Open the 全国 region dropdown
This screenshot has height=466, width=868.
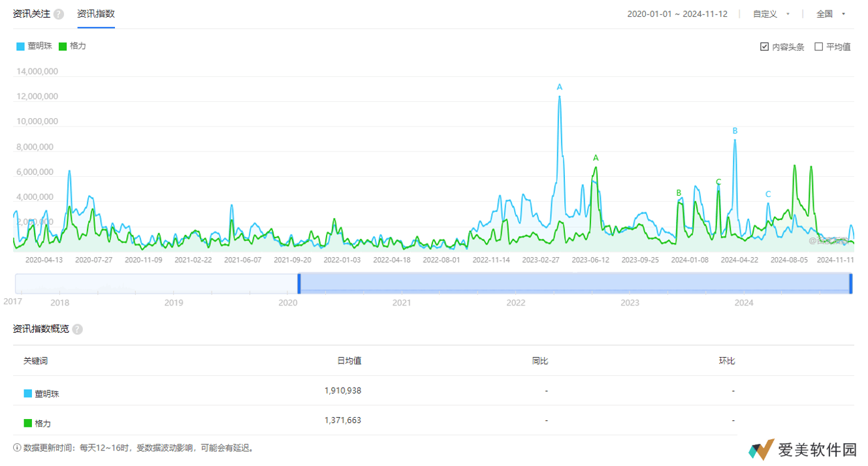pyautogui.click(x=830, y=14)
